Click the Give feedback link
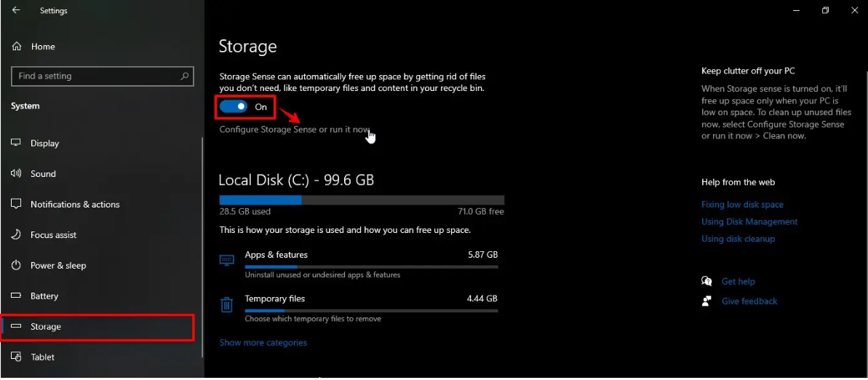Viewport: 868px width, 380px height. [749, 301]
